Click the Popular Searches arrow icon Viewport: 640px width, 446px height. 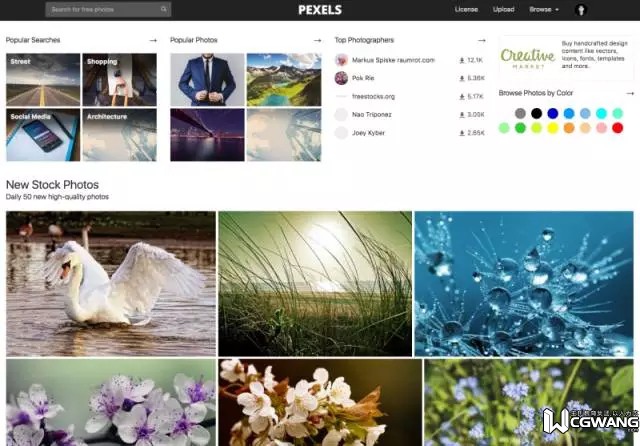click(153, 40)
